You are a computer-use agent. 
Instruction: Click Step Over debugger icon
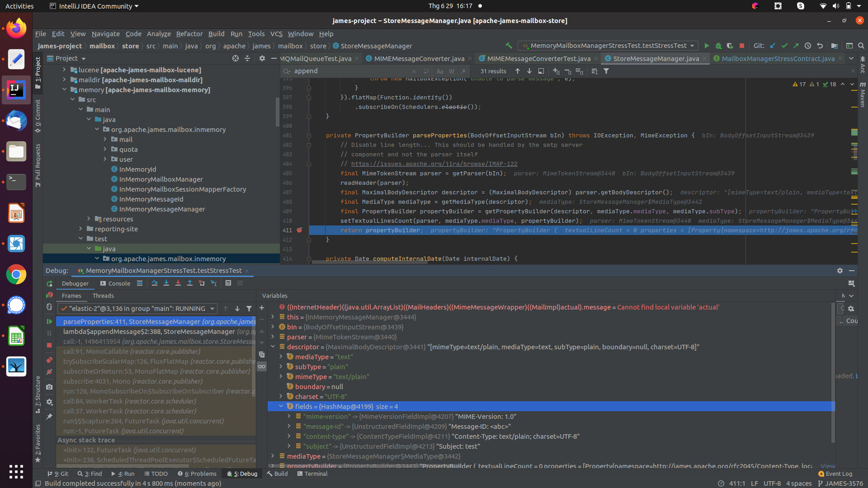coord(155,283)
